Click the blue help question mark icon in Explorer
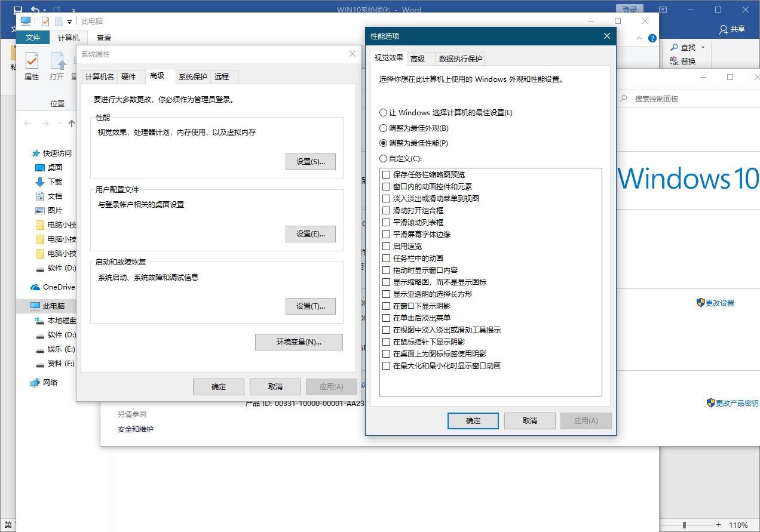Screen dimensions: 760x532 652,38
